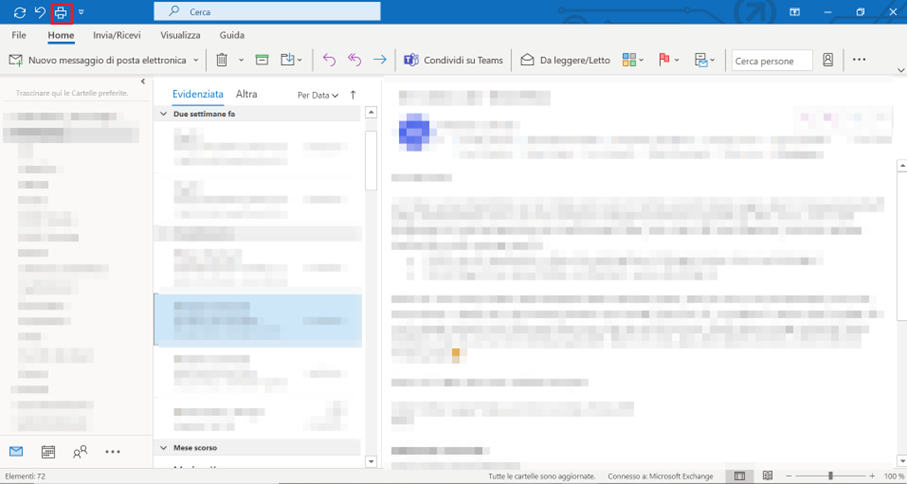Image resolution: width=907 pixels, height=484 pixels.
Task: Click the Forward arrow icon
Action: (x=379, y=60)
